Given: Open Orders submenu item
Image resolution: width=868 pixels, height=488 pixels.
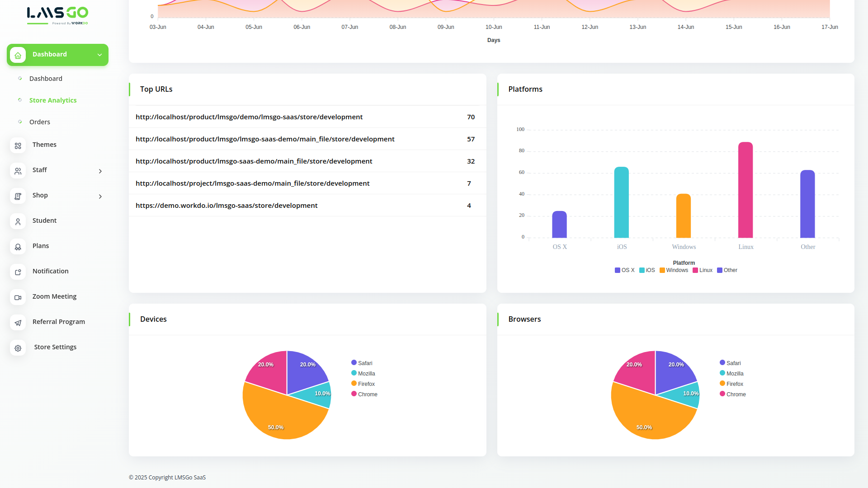Looking at the screenshot, I should (x=40, y=122).
